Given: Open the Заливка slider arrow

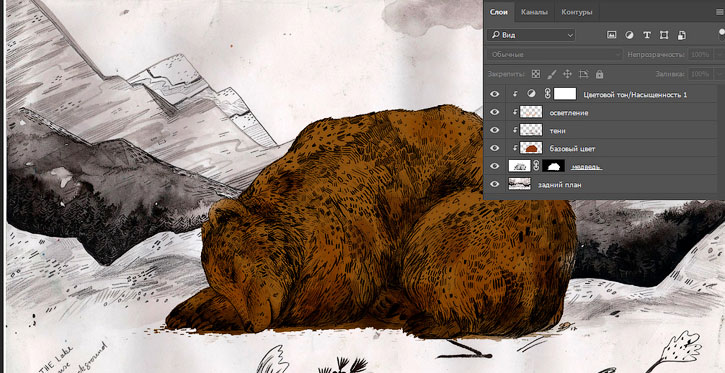Looking at the screenshot, I should click(719, 74).
